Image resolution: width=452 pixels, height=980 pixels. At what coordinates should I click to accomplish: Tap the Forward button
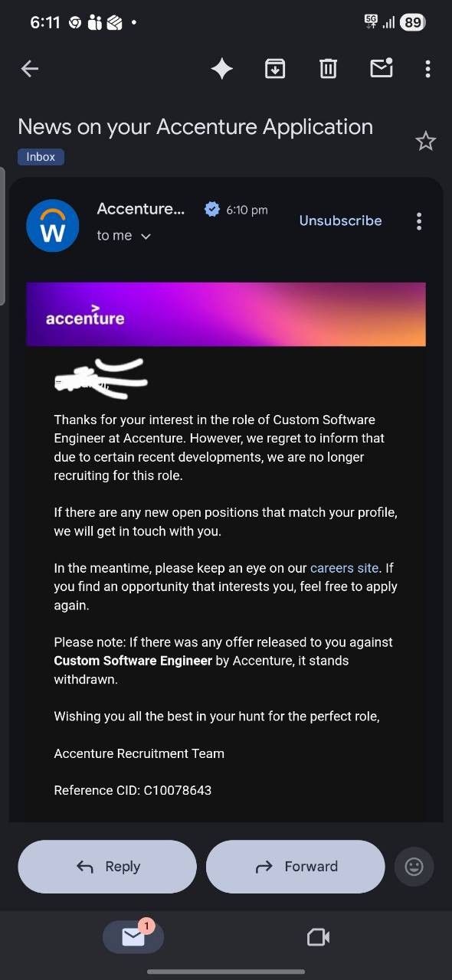(x=295, y=867)
